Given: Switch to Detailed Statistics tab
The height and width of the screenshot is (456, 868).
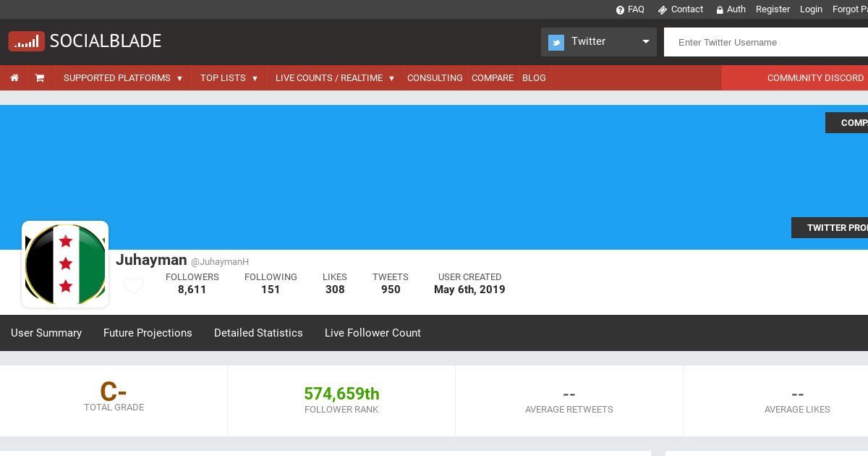Looking at the screenshot, I should (x=258, y=333).
